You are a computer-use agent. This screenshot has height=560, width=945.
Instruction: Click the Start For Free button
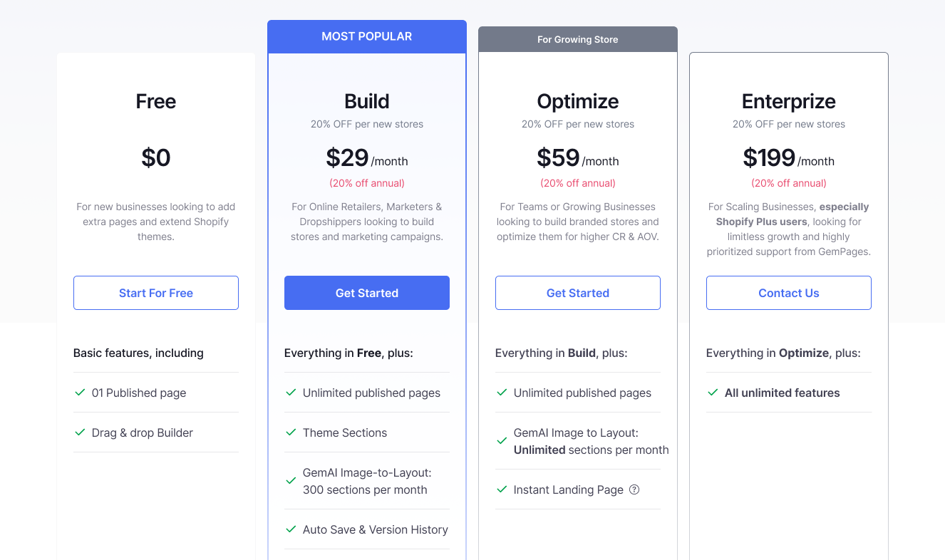tap(155, 293)
